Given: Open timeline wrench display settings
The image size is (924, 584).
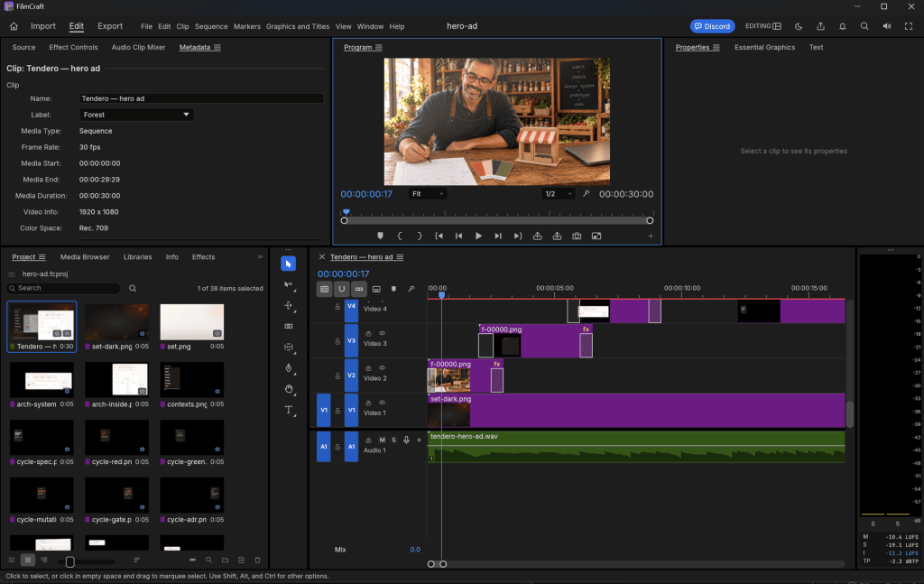Looking at the screenshot, I should [x=411, y=289].
